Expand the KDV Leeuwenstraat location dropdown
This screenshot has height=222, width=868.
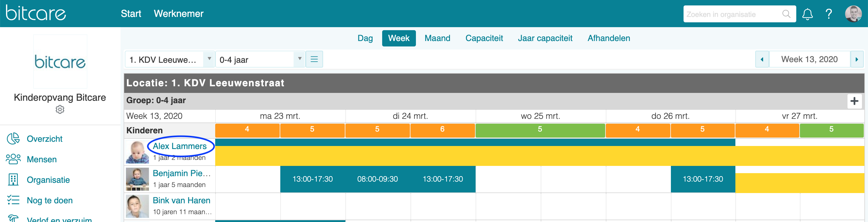coord(209,59)
